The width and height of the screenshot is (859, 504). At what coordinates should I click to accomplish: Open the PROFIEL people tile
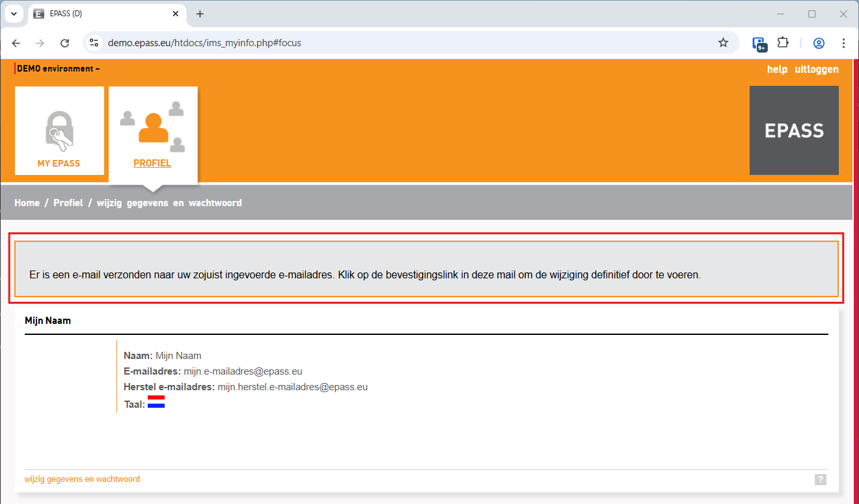pyautogui.click(x=153, y=135)
